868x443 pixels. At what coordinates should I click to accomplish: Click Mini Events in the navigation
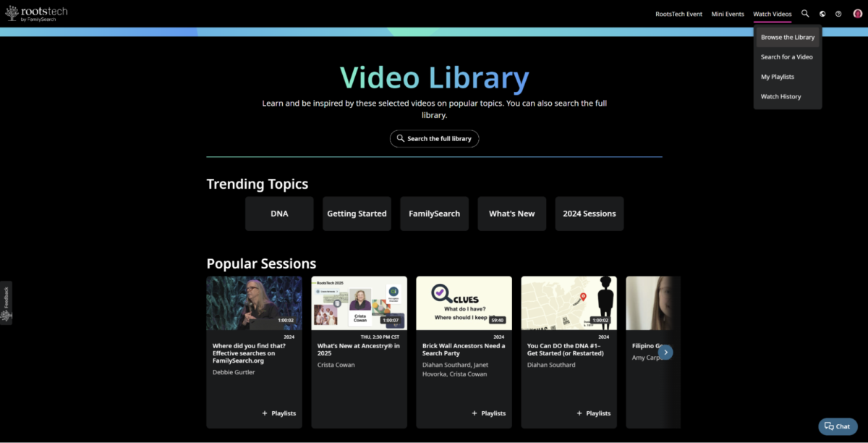point(727,13)
